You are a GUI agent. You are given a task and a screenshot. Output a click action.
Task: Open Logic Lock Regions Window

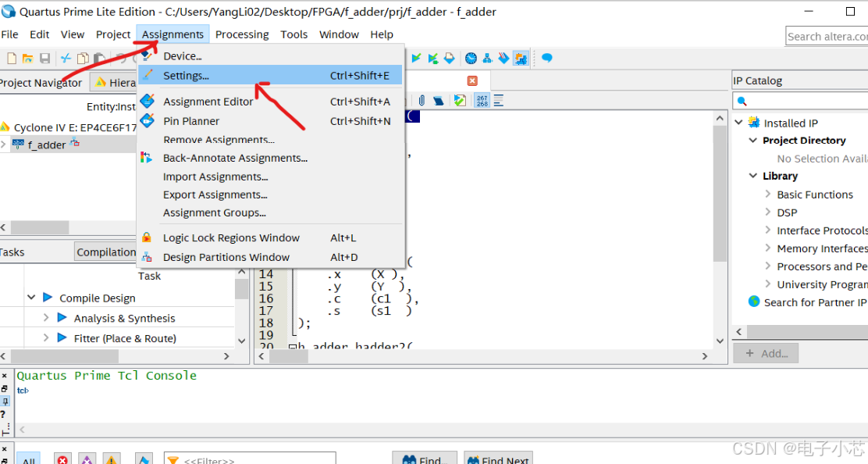[271, 237]
